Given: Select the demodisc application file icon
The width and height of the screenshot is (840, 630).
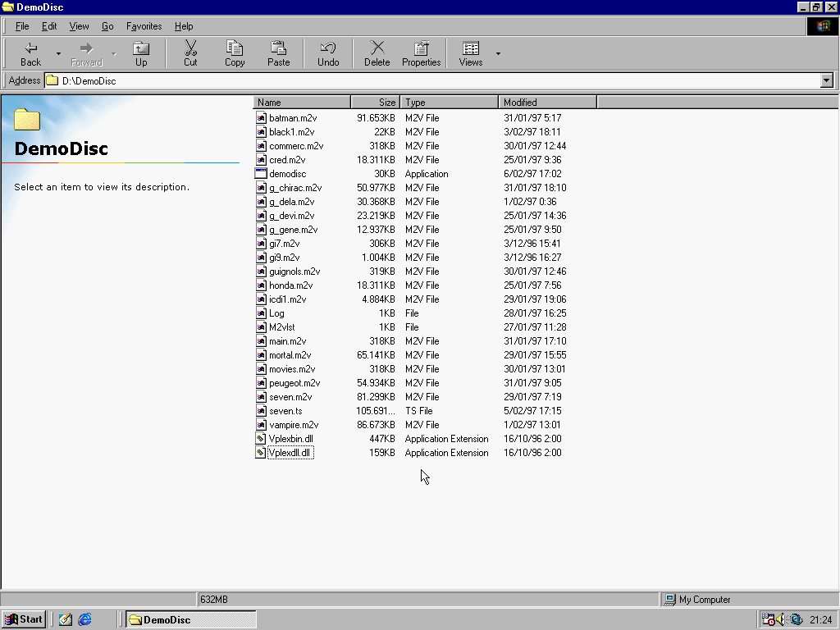Looking at the screenshot, I should [261, 174].
